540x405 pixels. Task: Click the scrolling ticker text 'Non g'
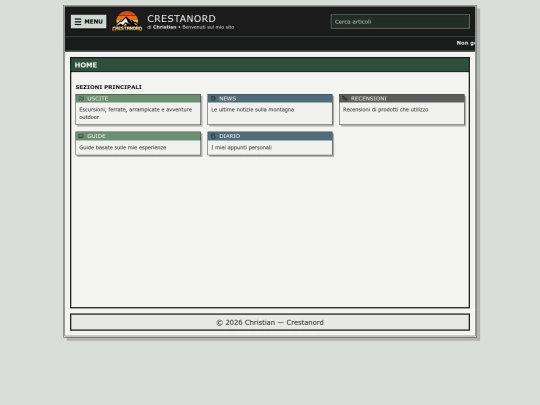point(466,43)
